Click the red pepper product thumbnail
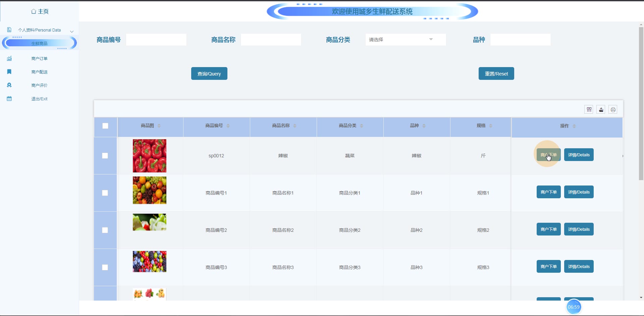This screenshot has width=644, height=316. (150, 156)
